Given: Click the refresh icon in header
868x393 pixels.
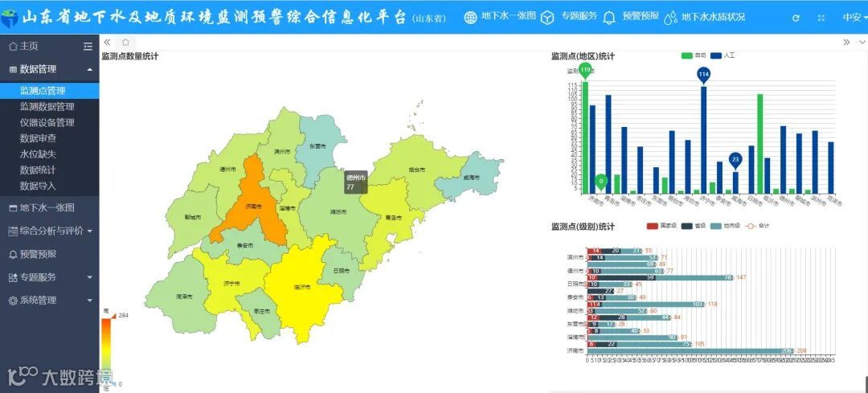Looking at the screenshot, I should pos(796,18).
